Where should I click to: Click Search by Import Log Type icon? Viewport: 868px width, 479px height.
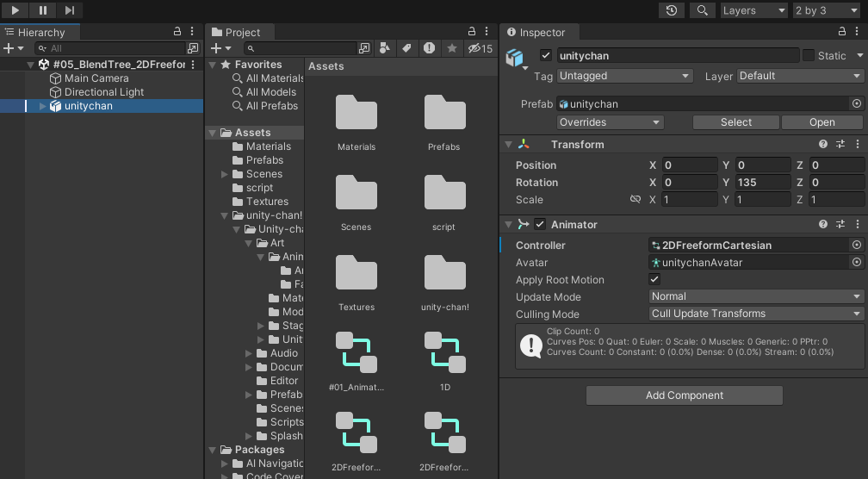click(x=429, y=48)
